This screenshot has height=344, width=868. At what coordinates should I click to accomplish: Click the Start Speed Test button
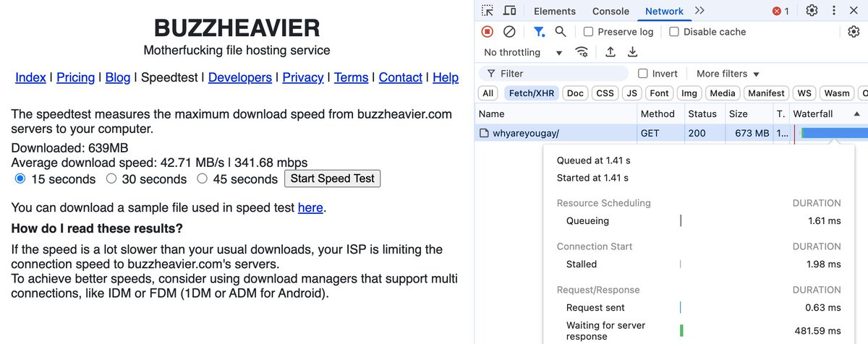click(x=333, y=179)
